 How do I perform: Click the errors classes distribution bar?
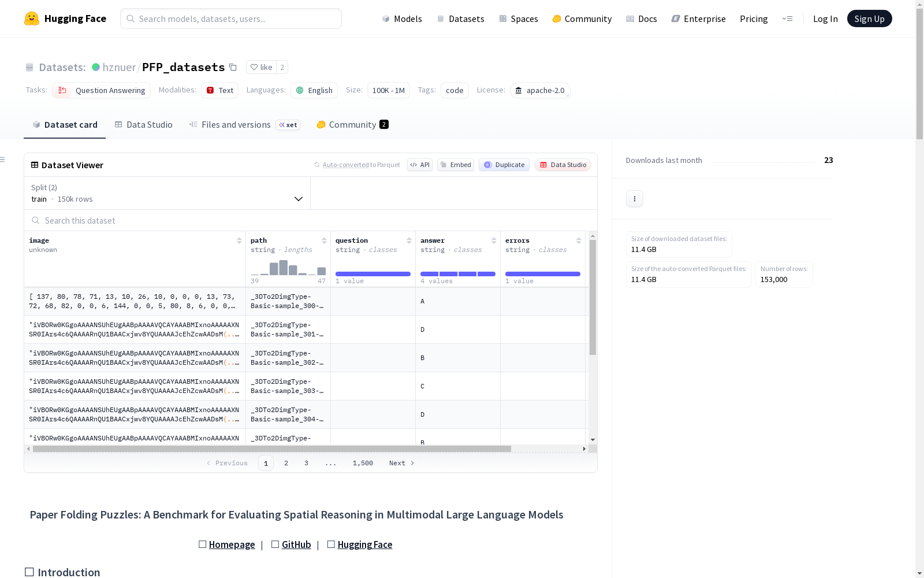point(543,274)
